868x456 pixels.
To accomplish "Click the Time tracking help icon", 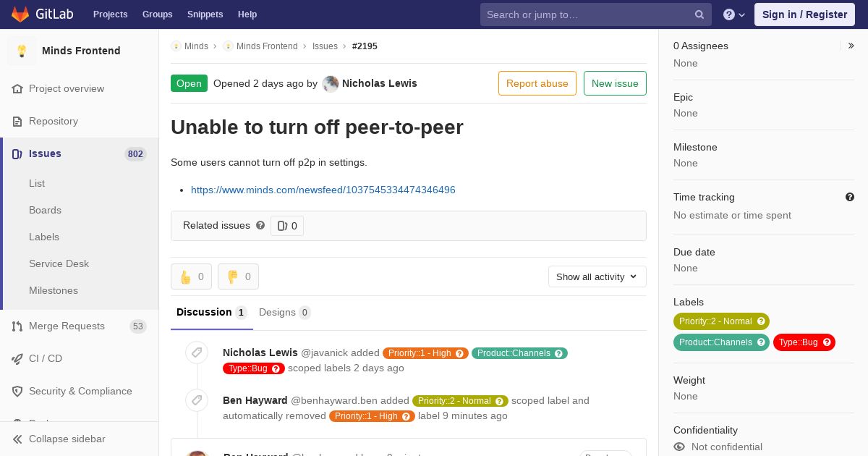I will point(850,197).
